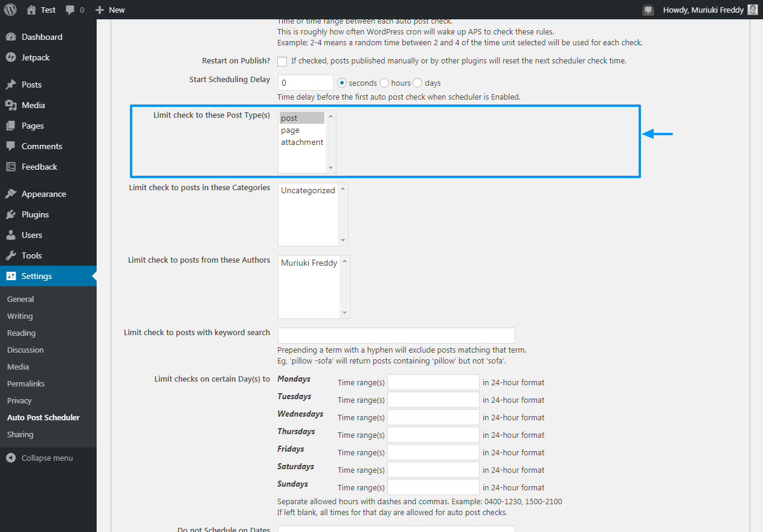Select 'Muriuki Freddy' in Authors list
763x532 pixels.
tap(309, 263)
